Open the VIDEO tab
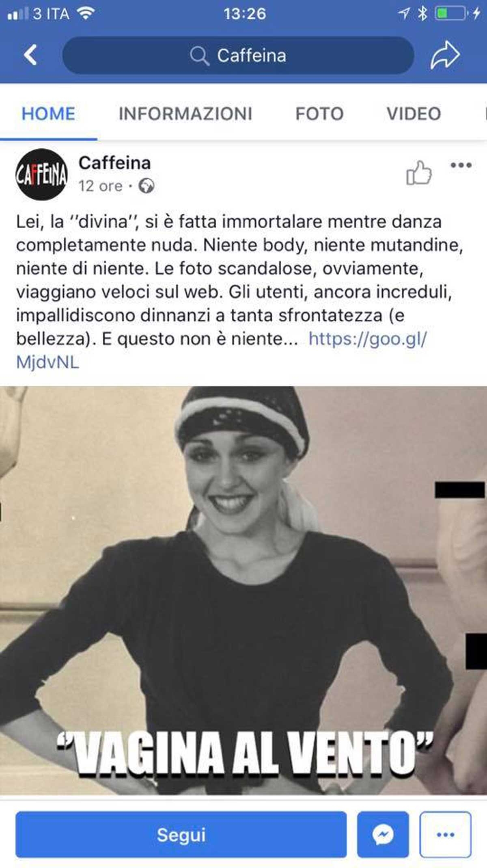The height and width of the screenshot is (868, 487). point(414,114)
